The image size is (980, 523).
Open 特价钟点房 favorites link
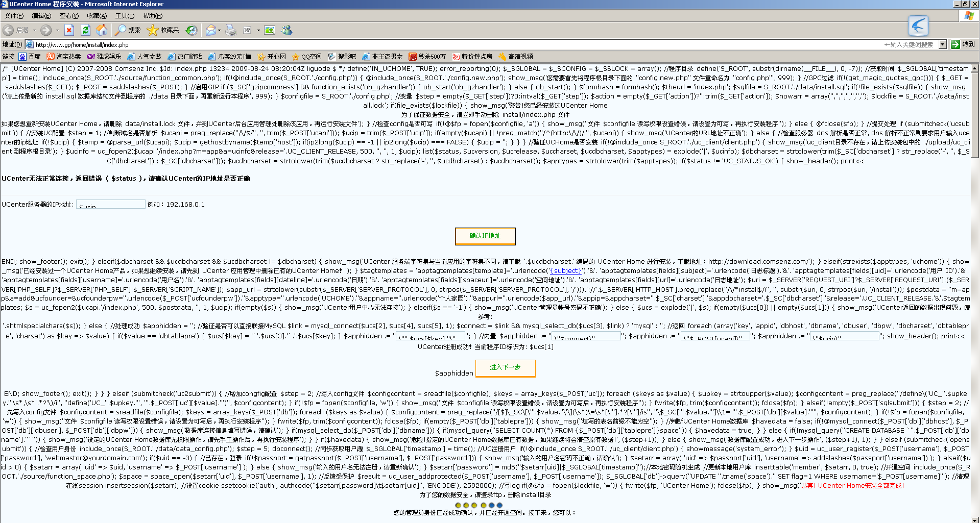click(x=472, y=57)
